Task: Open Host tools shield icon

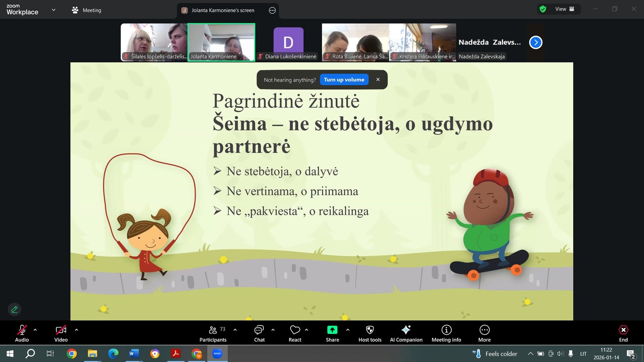Action: coord(369,333)
